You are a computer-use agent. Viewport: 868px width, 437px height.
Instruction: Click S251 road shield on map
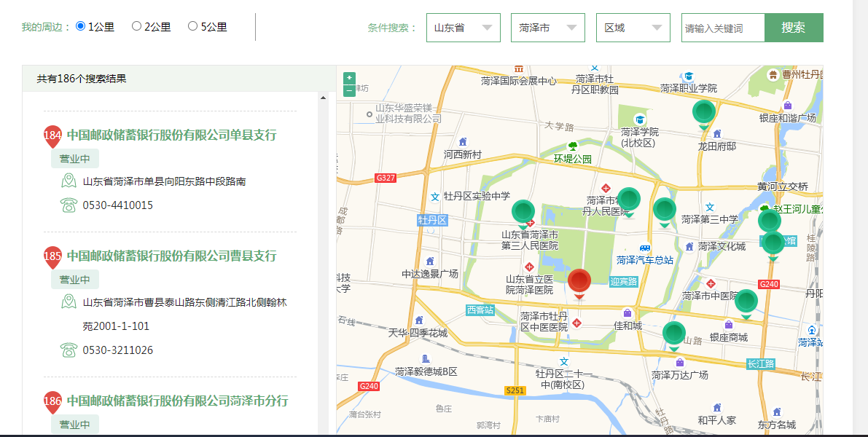tap(515, 390)
